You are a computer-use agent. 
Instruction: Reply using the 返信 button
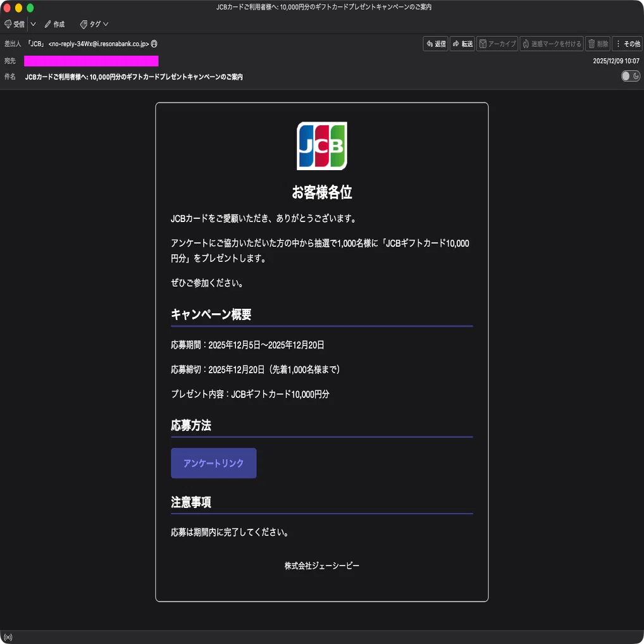click(x=435, y=44)
